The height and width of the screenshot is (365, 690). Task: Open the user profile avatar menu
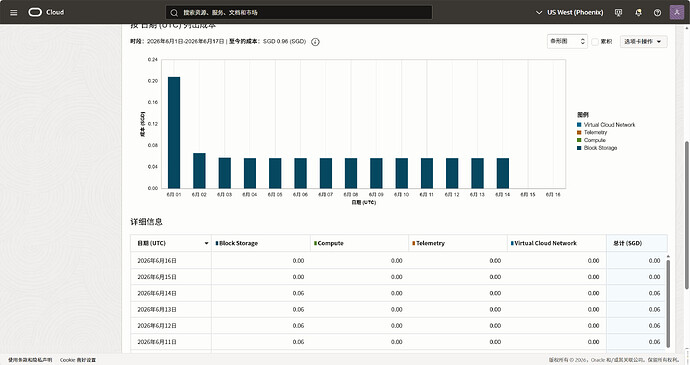pyautogui.click(x=676, y=12)
